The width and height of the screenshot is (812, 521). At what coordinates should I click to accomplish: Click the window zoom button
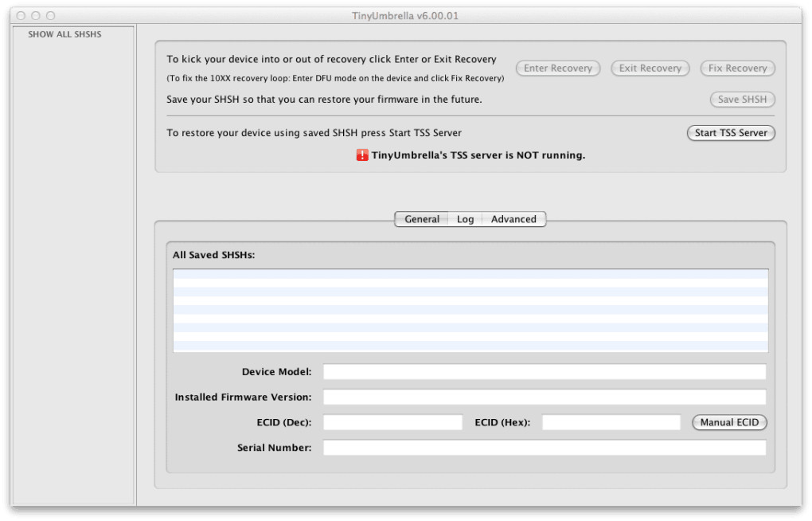click(50, 16)
